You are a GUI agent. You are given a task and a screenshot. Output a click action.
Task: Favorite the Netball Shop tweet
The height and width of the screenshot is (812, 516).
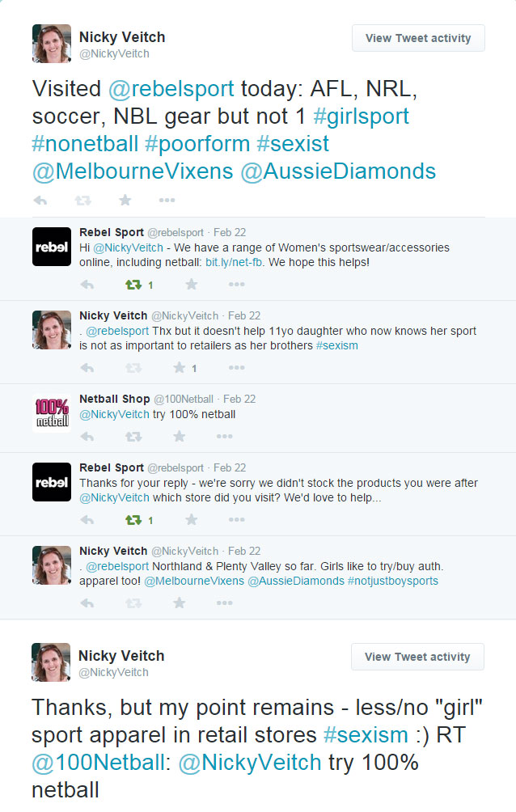click(180, 437)
